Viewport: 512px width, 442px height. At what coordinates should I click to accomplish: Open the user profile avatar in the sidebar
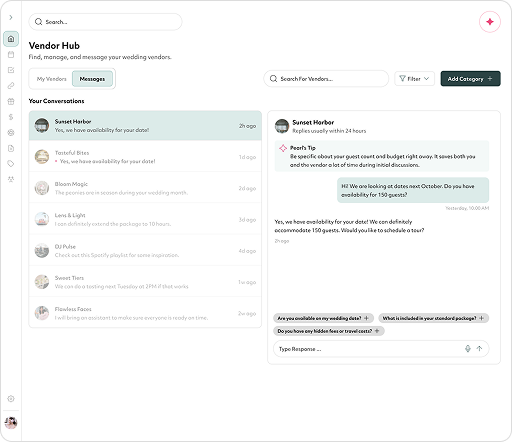[x=11, y=423]
